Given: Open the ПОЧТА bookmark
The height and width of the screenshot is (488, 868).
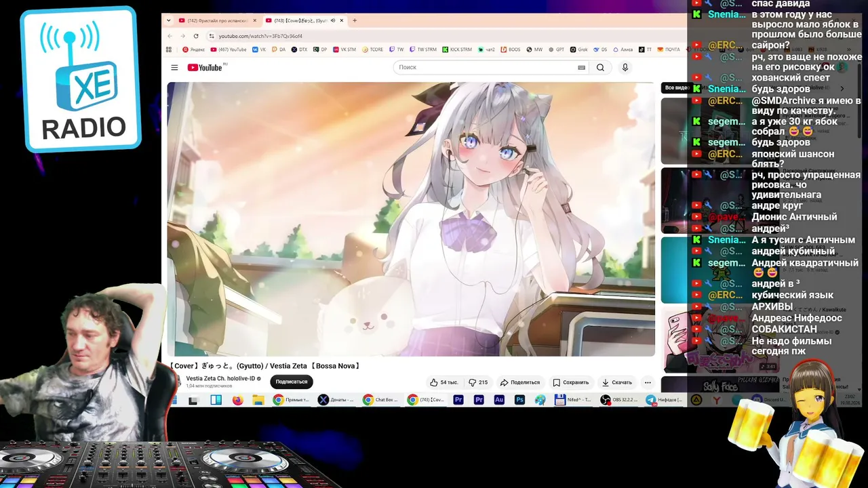Looking at the screenshot, I should click(x=669, y=49).
